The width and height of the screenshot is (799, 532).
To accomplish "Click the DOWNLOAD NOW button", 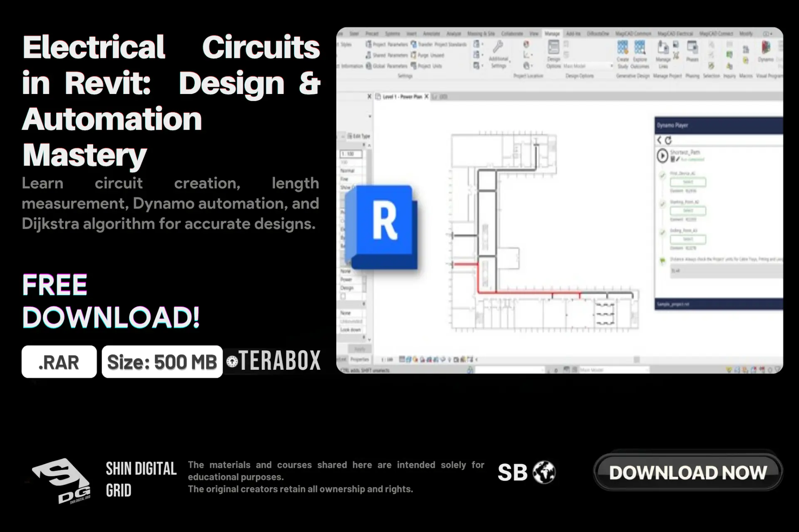I will [688, 472].
